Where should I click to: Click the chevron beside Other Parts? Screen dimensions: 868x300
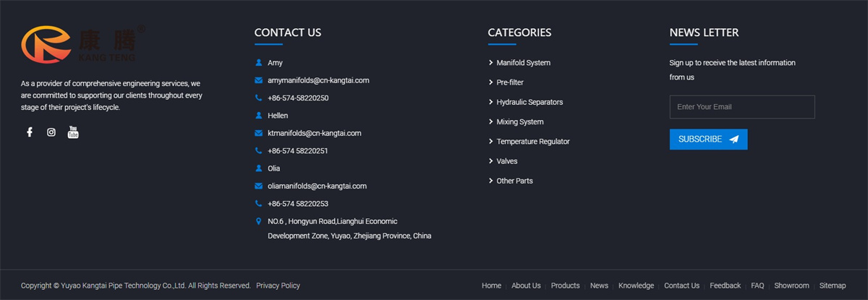click(490, 181)
